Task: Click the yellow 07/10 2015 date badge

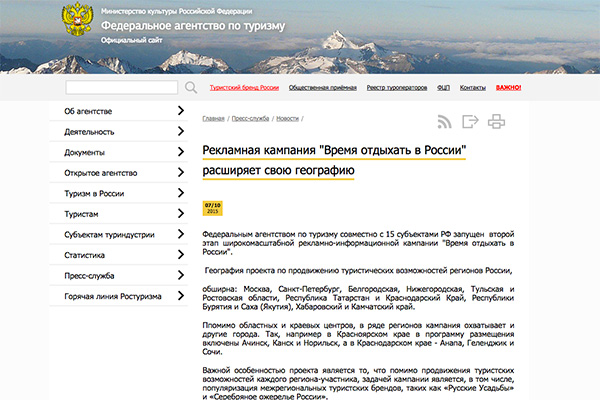Action: tap(212, 208)
